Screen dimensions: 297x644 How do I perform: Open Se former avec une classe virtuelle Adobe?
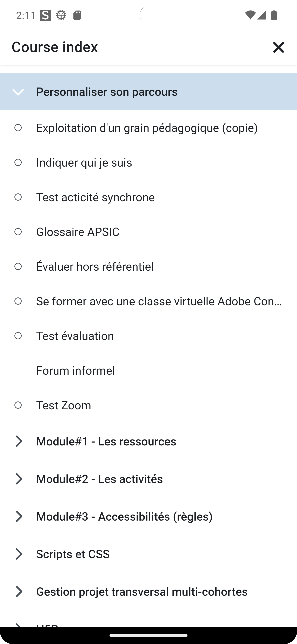coord(159,301)
